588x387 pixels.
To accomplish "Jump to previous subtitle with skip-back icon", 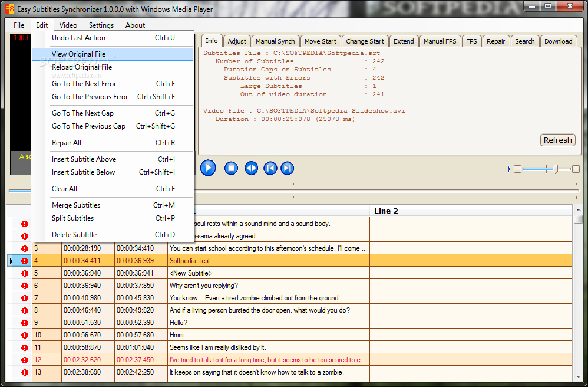I will (x=270, y=168).
